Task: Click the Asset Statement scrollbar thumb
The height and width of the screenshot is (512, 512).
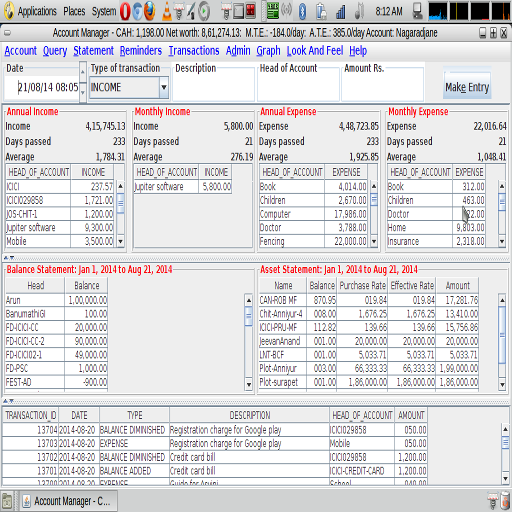Action: coord(502,335)
